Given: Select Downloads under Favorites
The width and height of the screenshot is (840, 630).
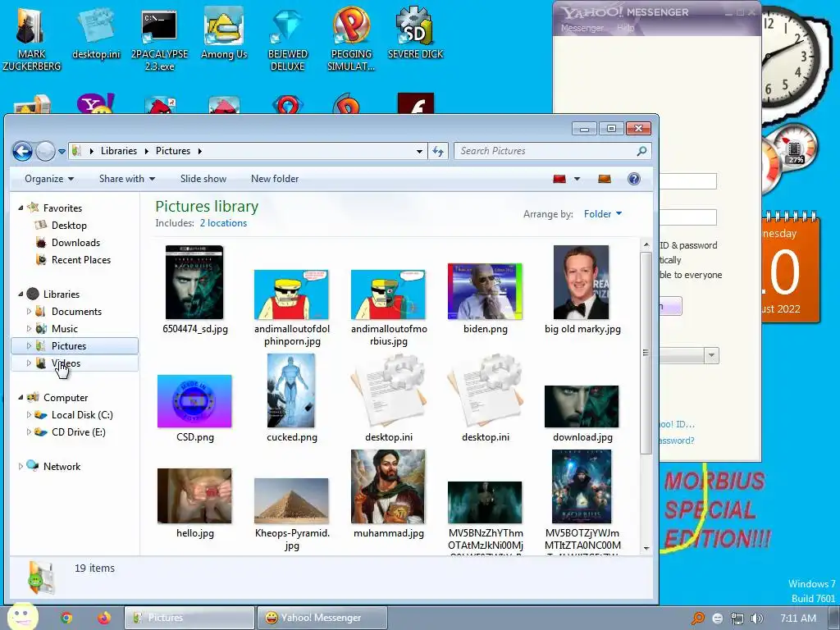Looking at the screenshot, I should 75,243.
